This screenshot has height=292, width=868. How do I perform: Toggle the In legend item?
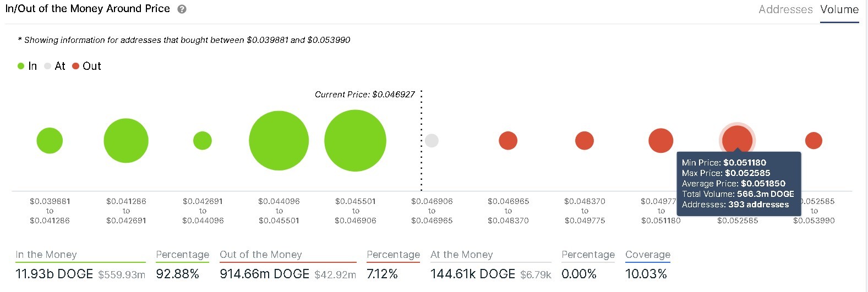[27, 66]
